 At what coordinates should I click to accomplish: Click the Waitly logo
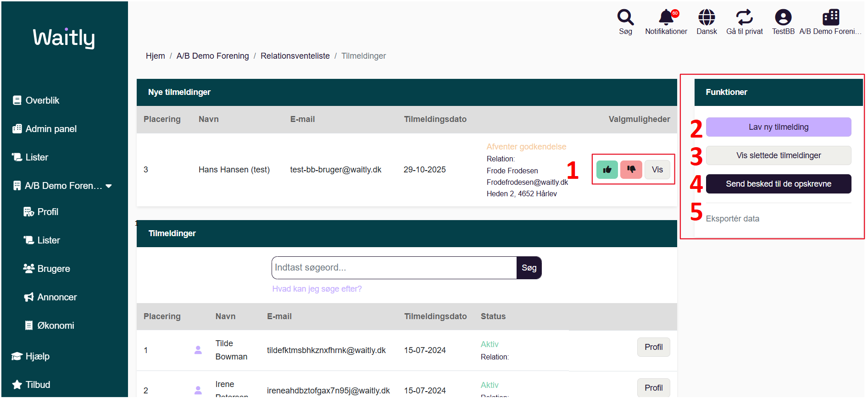[x=64, y=38]
